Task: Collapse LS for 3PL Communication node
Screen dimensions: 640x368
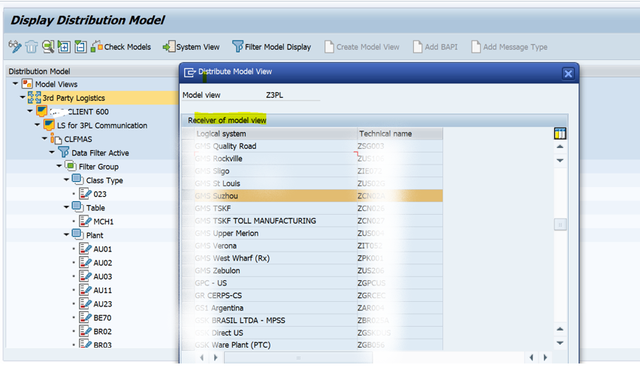Action: [37, 124]
